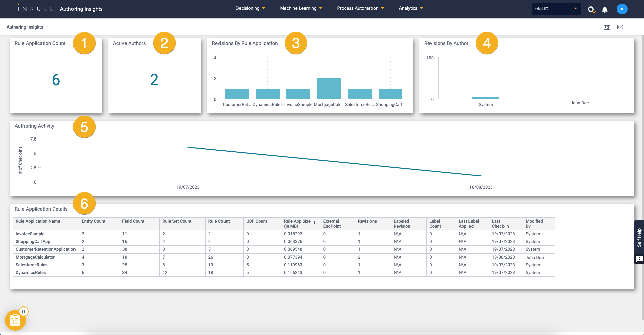Expand the Machine Learning dropdown
Image resolution: width=644 pixels, height=335 pixels.
[301, 8]
